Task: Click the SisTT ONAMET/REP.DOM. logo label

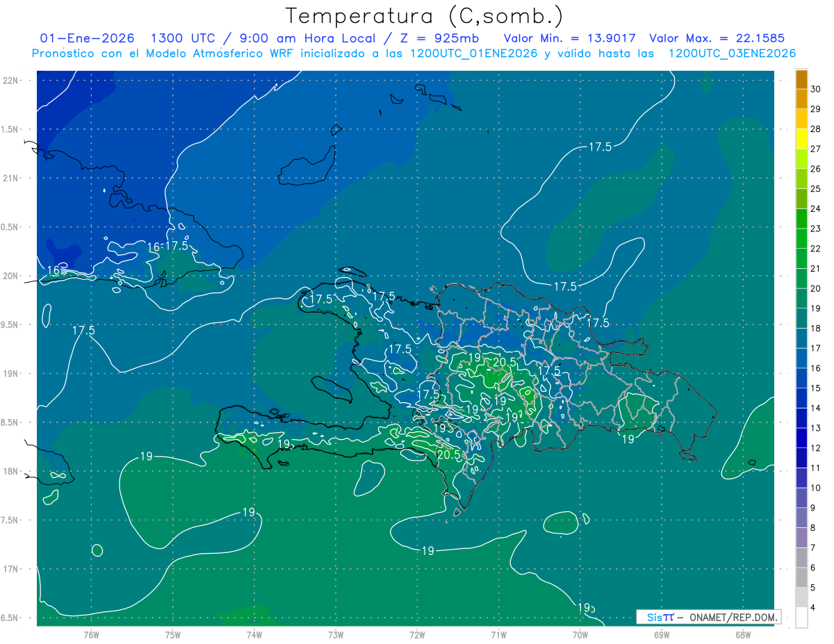Action: pos(709,617)
